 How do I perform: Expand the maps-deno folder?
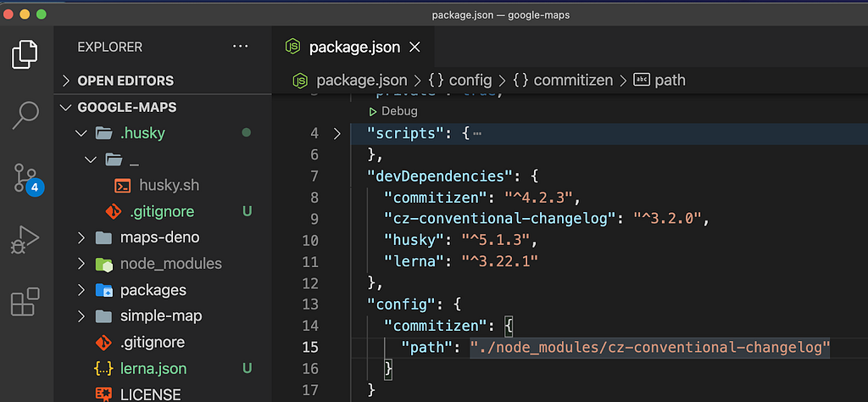click(81, 238)
